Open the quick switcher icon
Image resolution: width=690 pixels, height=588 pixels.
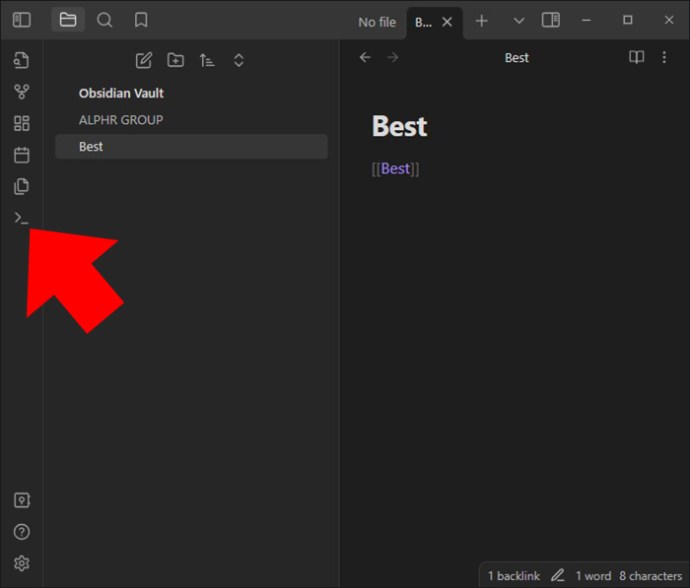(22, 60)
